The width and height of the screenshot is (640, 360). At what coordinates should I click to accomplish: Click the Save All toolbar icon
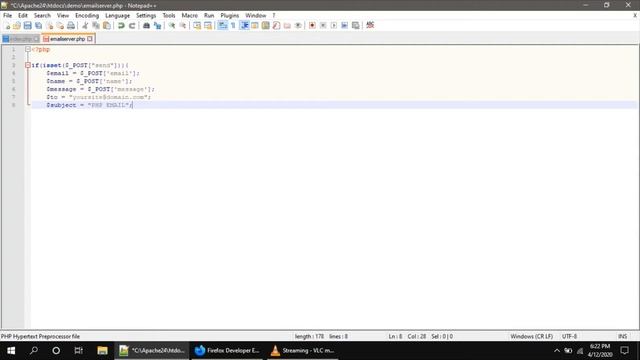(38, 26)
